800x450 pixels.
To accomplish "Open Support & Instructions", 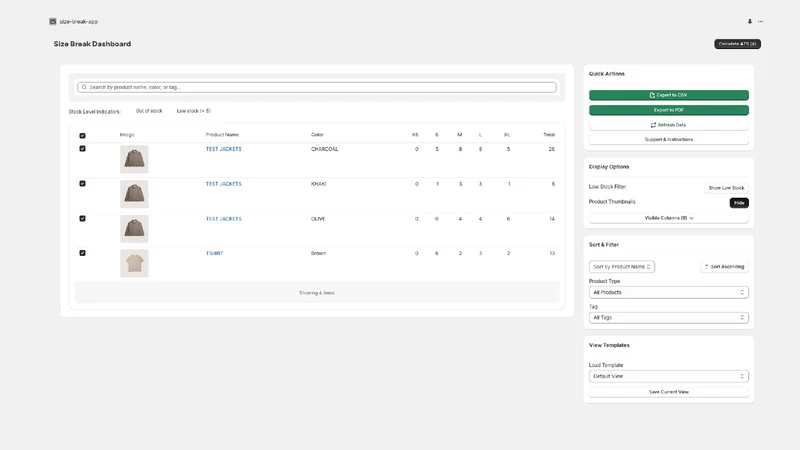I will point(668,139).
